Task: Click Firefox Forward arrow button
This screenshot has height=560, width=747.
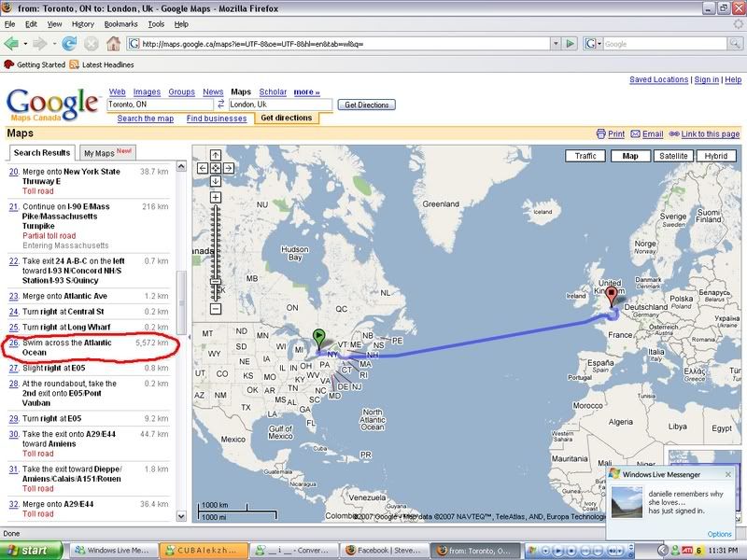Action: coord(40,44)
